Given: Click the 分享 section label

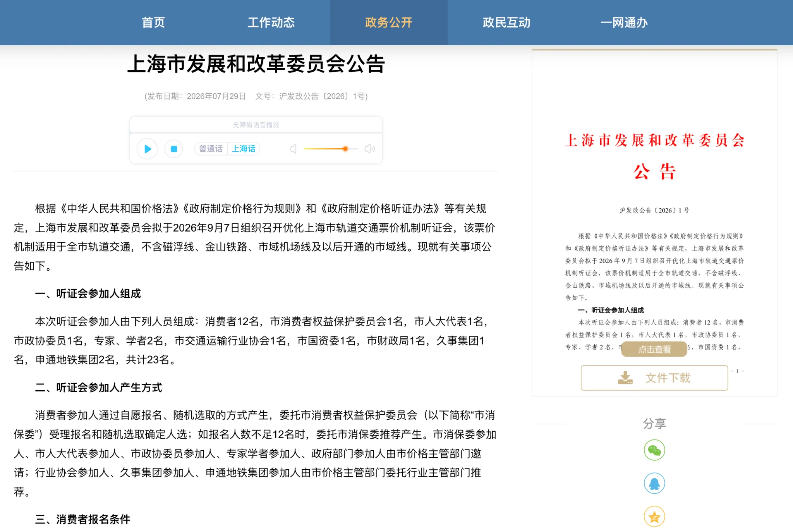Looking at the screenshot, I should point(654,424).
